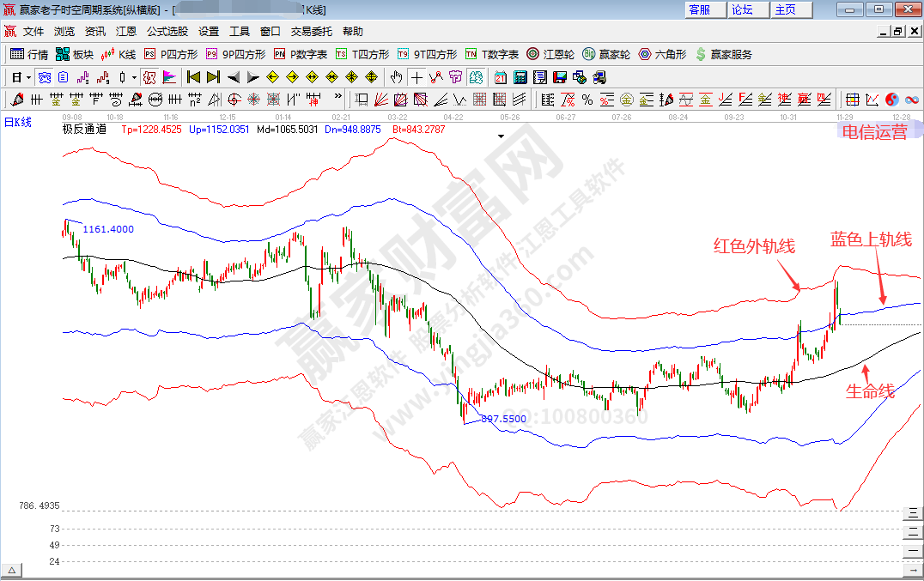Jump to first bar with skip-to-start arrow
Image resolution: width=924 pixels, height=581 pixels.
pos(193,77)
